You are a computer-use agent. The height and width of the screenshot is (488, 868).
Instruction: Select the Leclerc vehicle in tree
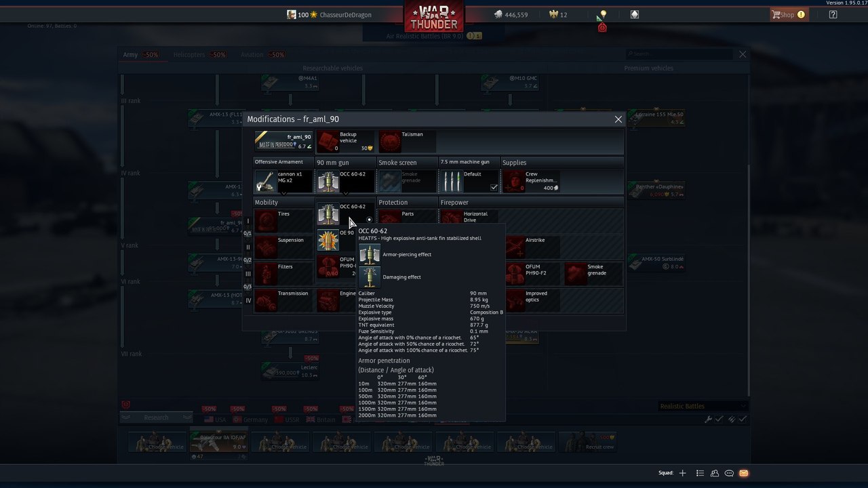pyautogui.click(x=290, y=371)
